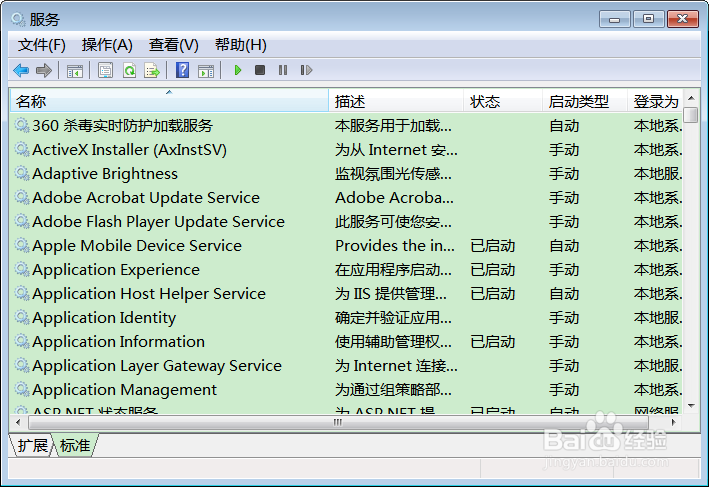Select Application Management service
Screen dimensions: 709x487
point(124,389)
